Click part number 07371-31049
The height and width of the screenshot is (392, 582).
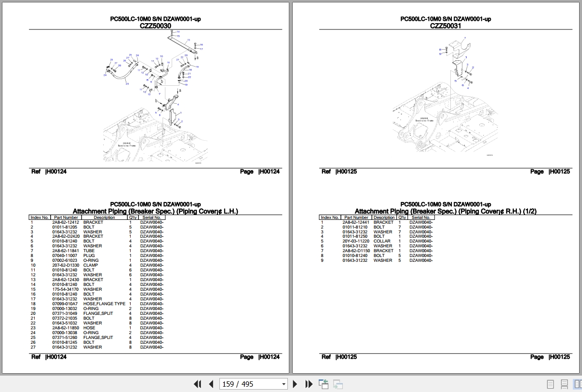tap(65, 313)
